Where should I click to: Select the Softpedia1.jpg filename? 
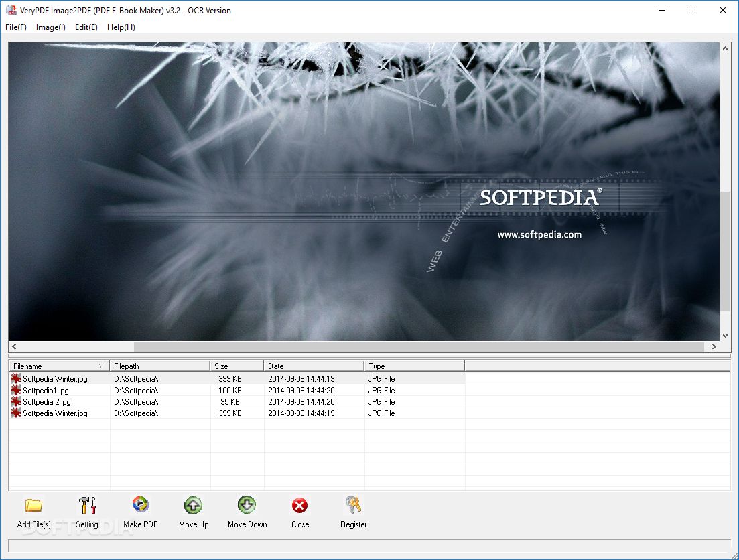[46, 391]
